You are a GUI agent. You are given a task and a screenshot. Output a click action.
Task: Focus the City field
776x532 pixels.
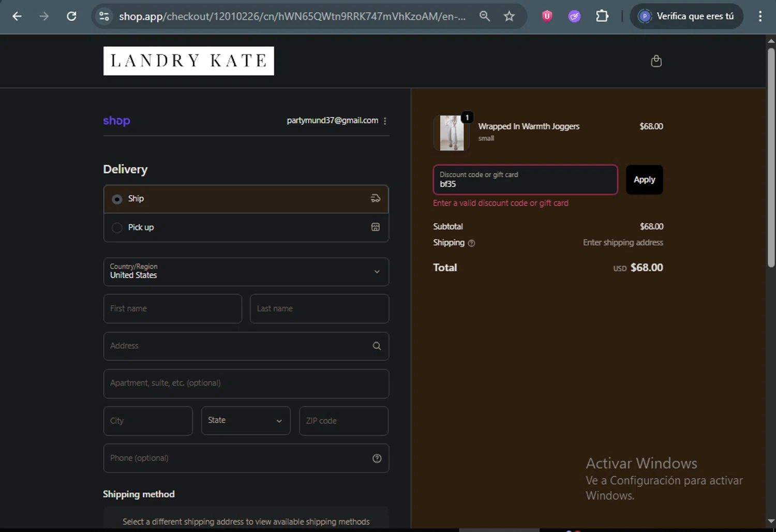coord(148,421)
